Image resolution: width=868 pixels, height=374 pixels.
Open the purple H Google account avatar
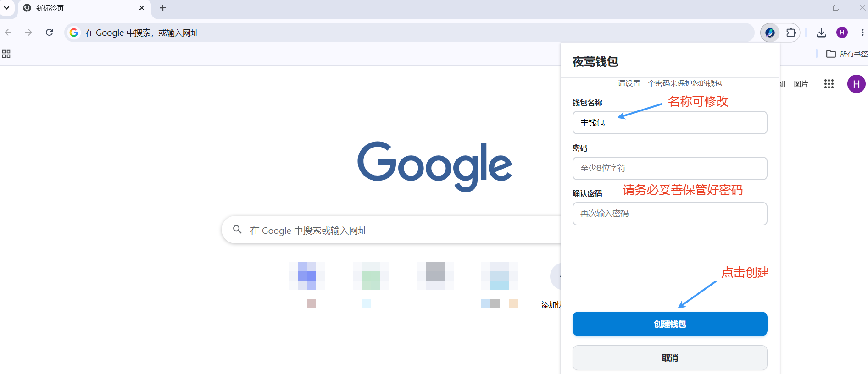856,84
